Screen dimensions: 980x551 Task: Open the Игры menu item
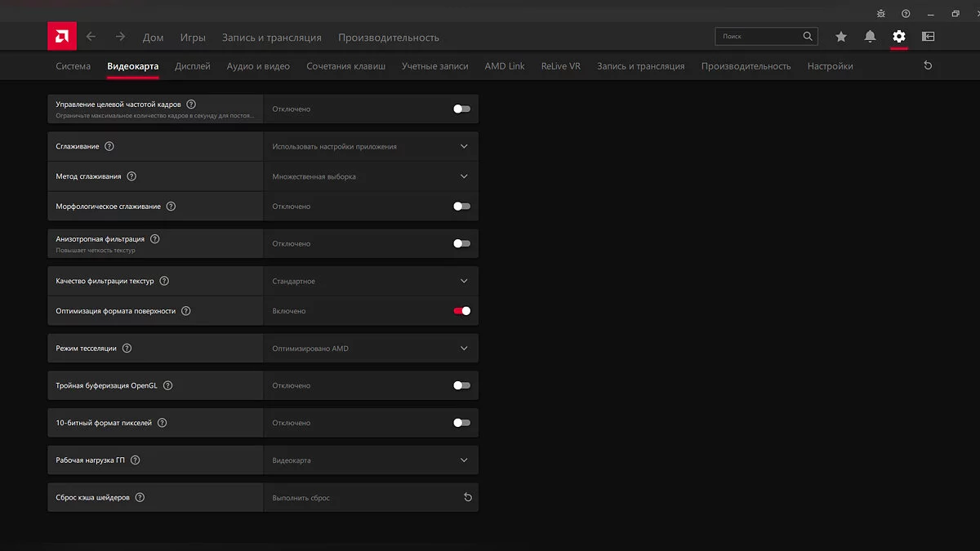click(x=193, y=38)
